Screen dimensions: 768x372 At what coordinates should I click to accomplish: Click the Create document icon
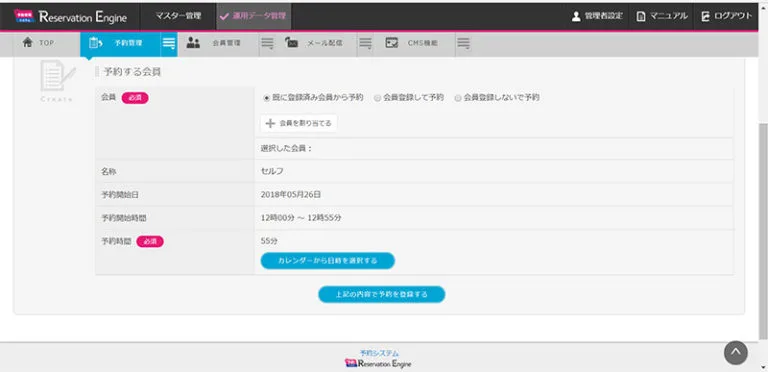[x=57, y=76]
